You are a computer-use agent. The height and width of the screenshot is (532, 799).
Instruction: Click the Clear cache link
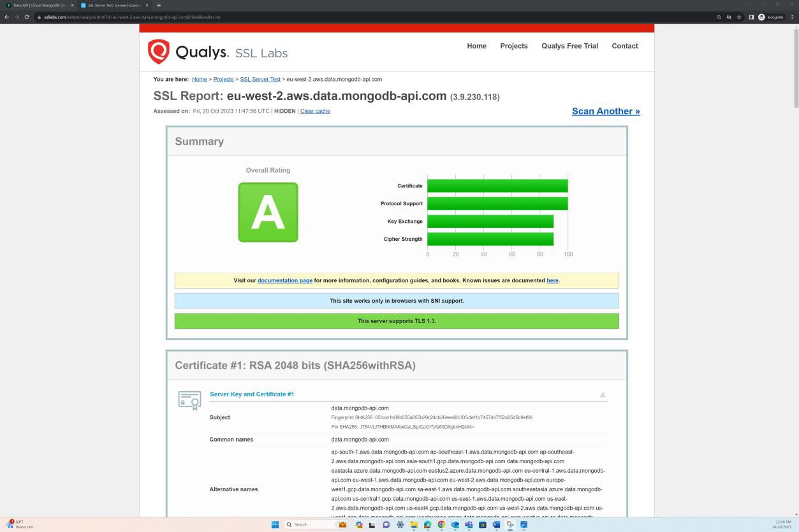314,111
